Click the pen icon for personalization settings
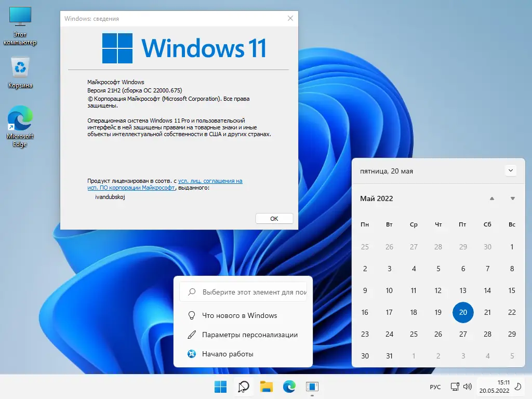Viewport: 532px width, 399px height. tap(192, 335)
